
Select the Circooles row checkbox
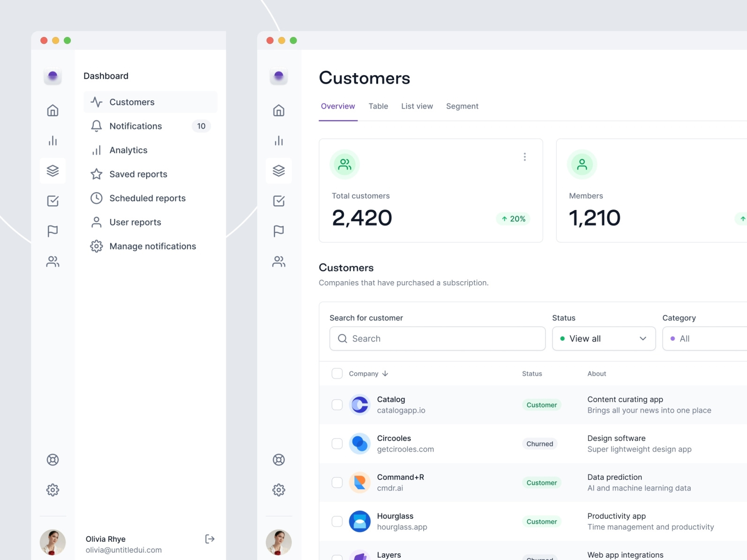337,443
